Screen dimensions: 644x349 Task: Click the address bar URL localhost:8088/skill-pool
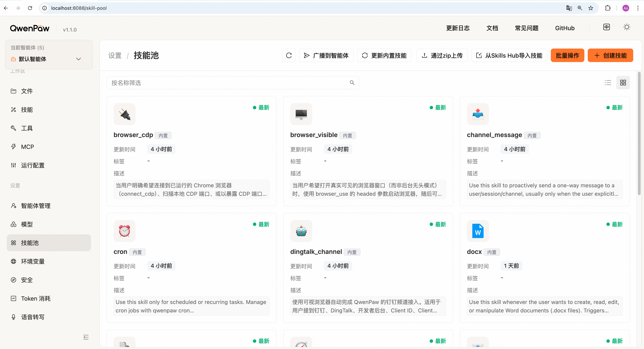tap(79, 8)
